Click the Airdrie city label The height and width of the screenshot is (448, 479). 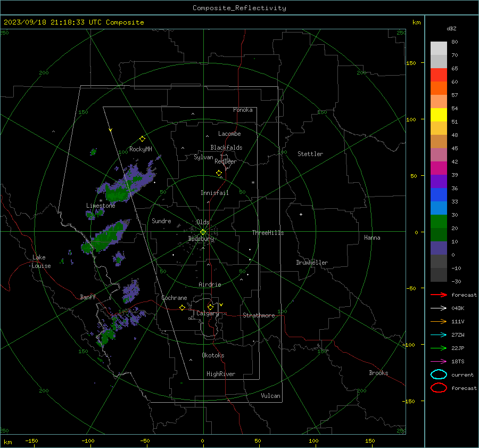pos(210,284)
